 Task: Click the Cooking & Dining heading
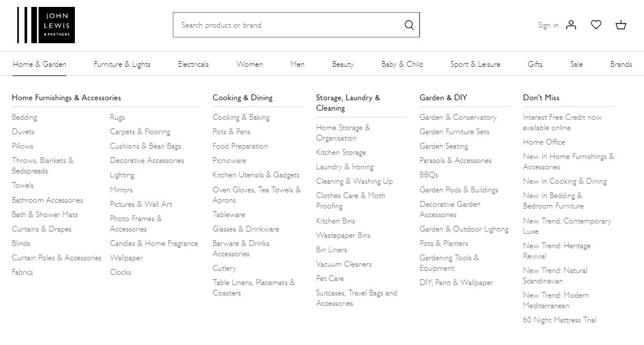243,98
